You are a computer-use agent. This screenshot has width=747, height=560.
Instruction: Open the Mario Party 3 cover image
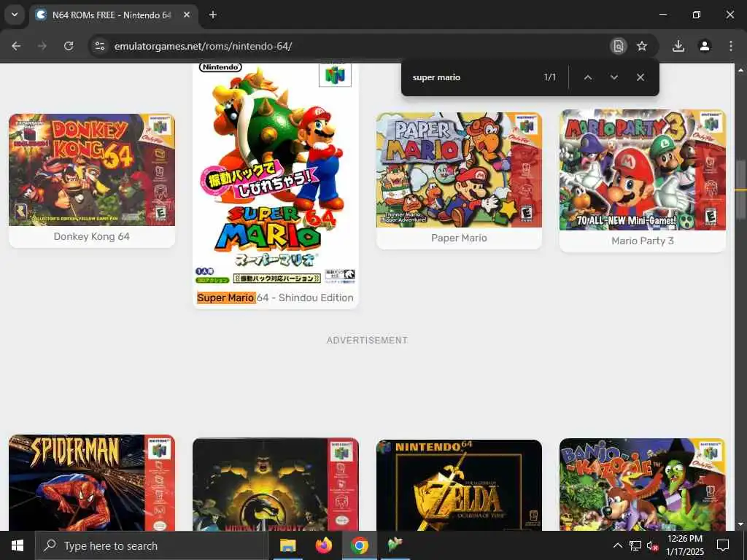(642, 170)
